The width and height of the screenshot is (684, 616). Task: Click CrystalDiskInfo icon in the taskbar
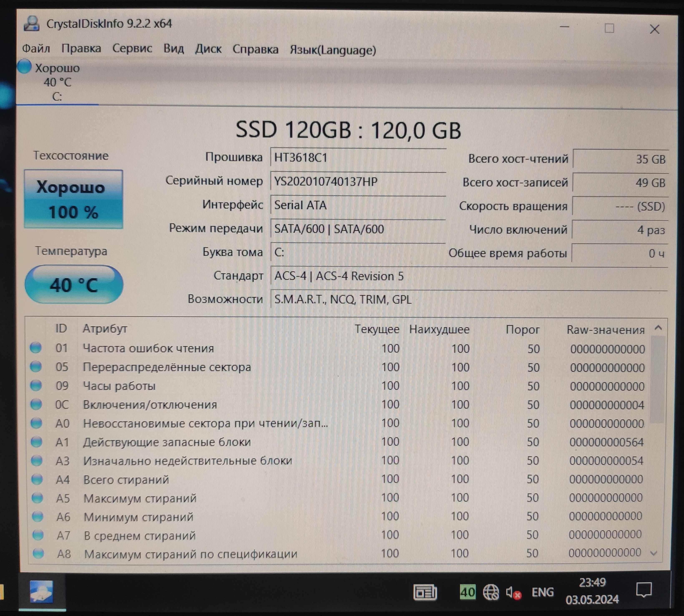pyautogui.click(x=42, y=592)
